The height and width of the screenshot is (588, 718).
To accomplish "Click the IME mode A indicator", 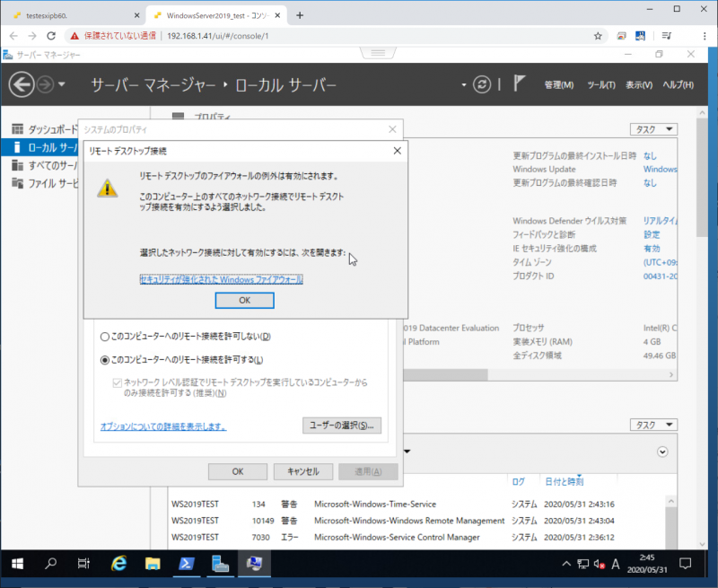I will click(616, 564).
